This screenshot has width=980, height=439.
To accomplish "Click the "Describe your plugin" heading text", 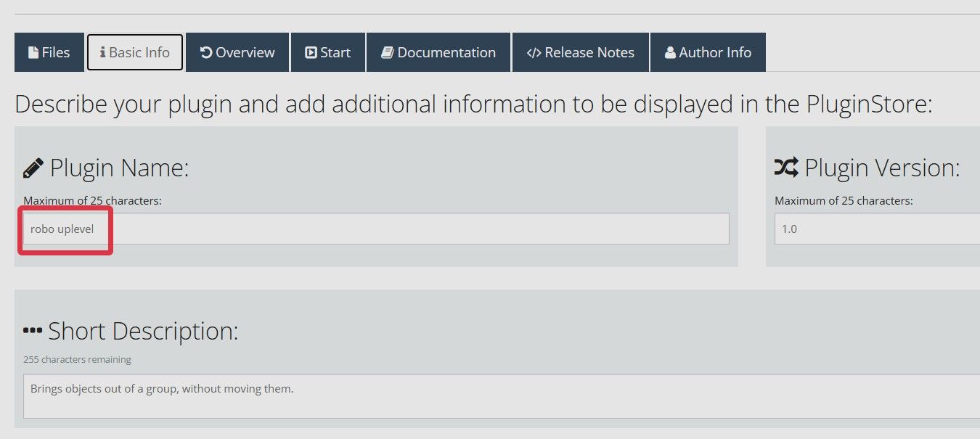I will [x=473, y=104].
